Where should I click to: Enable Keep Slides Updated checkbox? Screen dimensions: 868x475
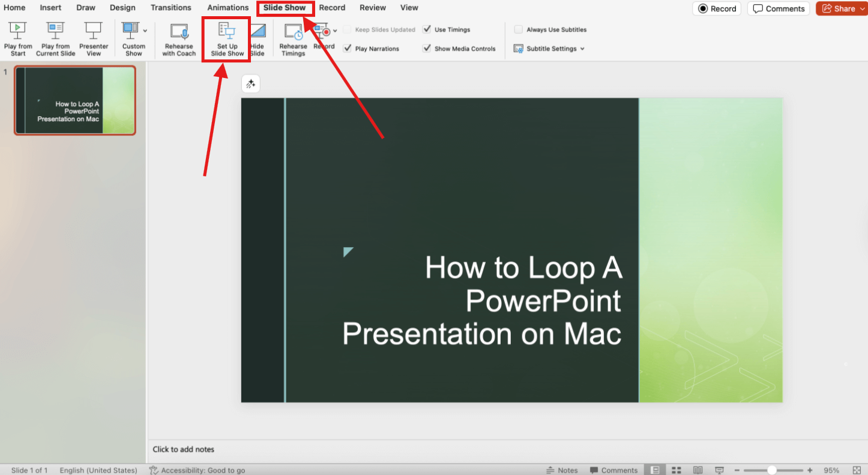click(347, 29)
